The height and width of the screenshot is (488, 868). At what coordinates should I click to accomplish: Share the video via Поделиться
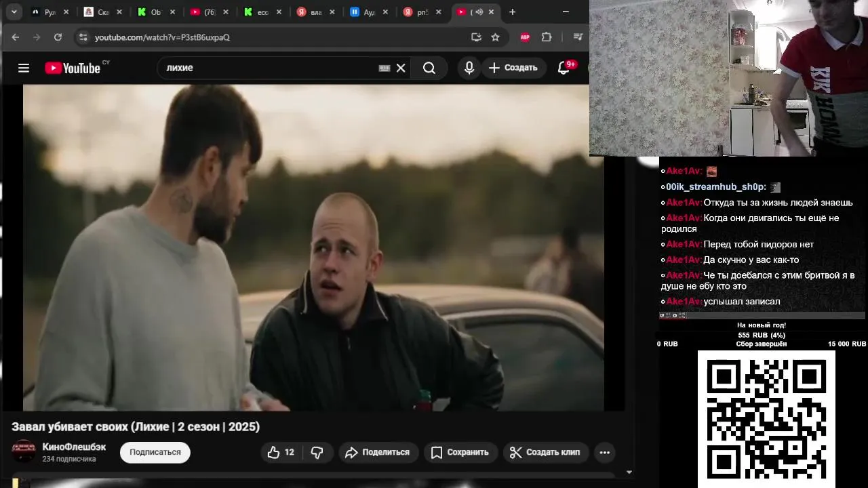point(378,452)
